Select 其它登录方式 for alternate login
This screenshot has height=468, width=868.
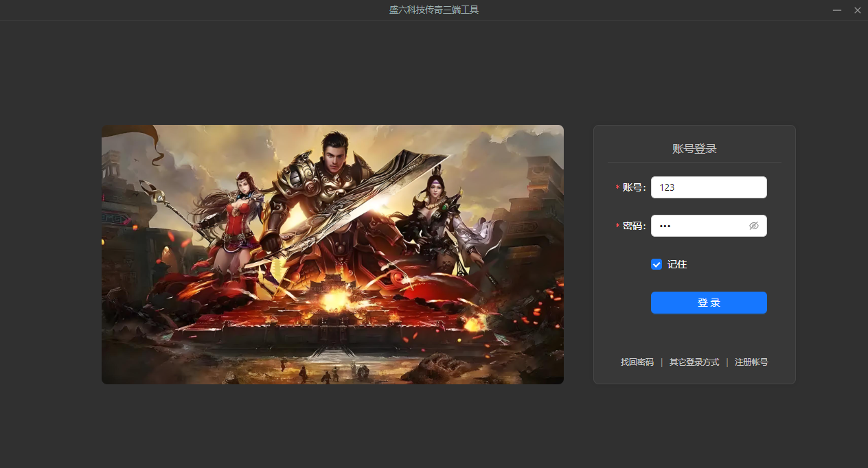click(694, 362)
